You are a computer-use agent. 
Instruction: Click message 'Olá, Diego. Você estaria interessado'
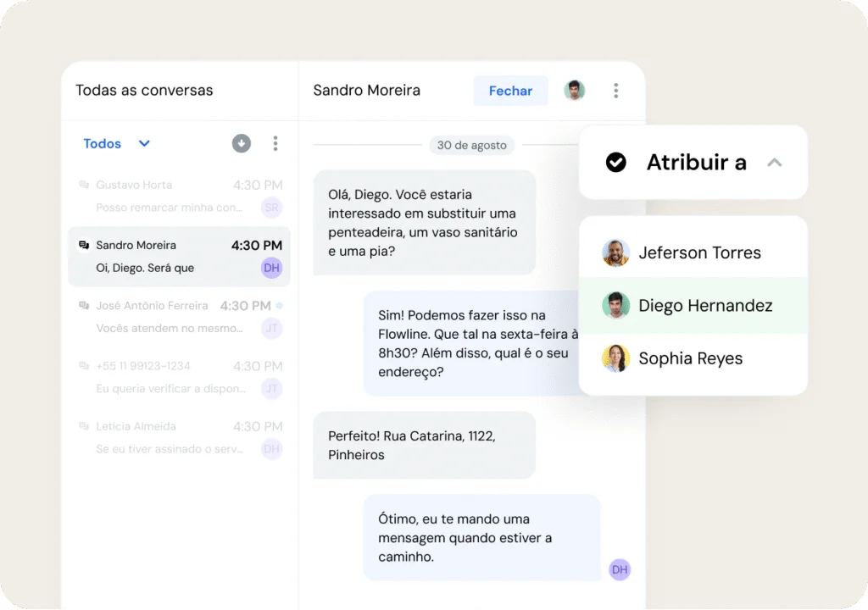(424, 223)
